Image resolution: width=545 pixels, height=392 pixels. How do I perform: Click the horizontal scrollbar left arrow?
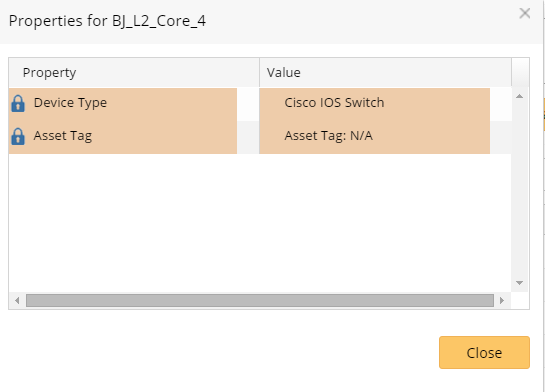[x=17, y=300]
